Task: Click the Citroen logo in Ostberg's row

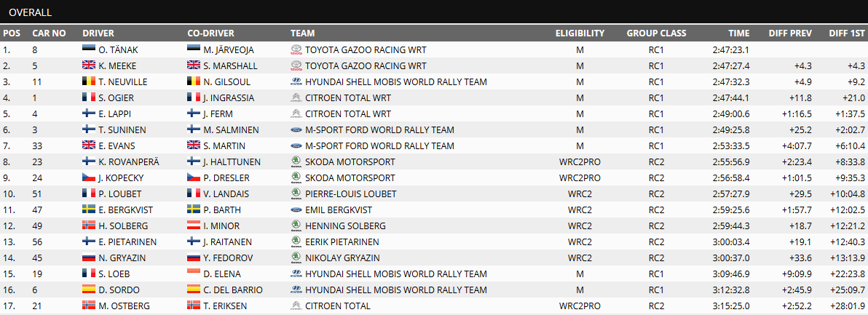Action: click(x=296, y=306)
